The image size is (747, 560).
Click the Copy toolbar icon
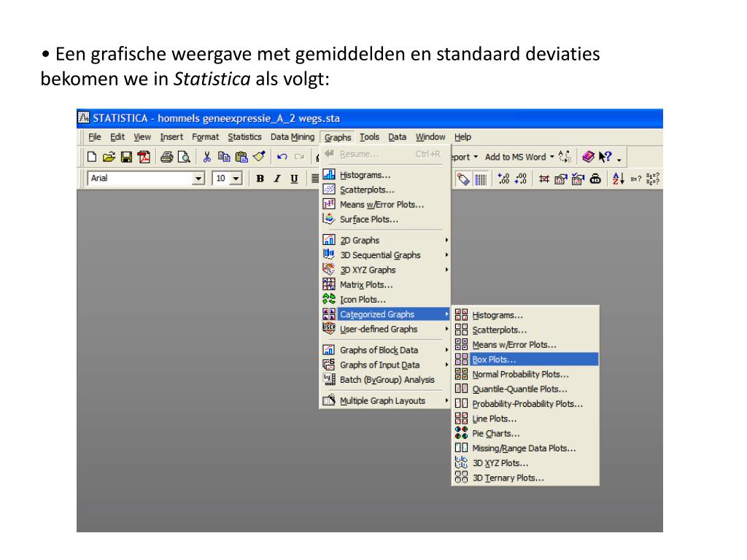pyautogui.click(x=224, y=157)
